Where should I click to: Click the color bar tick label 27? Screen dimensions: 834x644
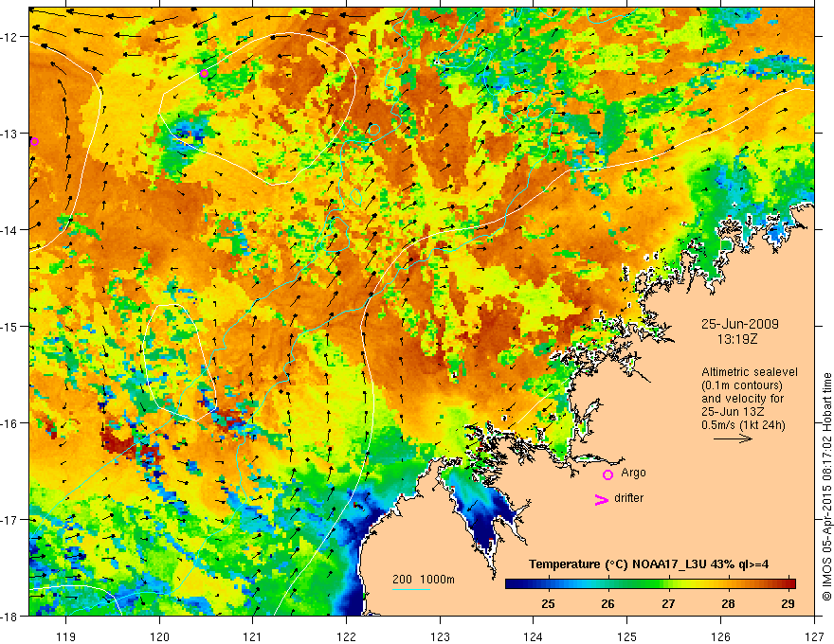point(668,603)
